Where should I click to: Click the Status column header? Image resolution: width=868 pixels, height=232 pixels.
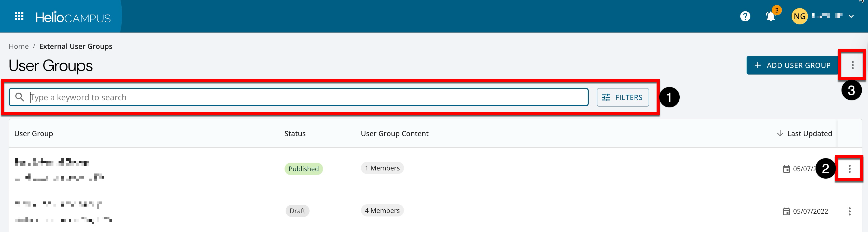point(295,134)
